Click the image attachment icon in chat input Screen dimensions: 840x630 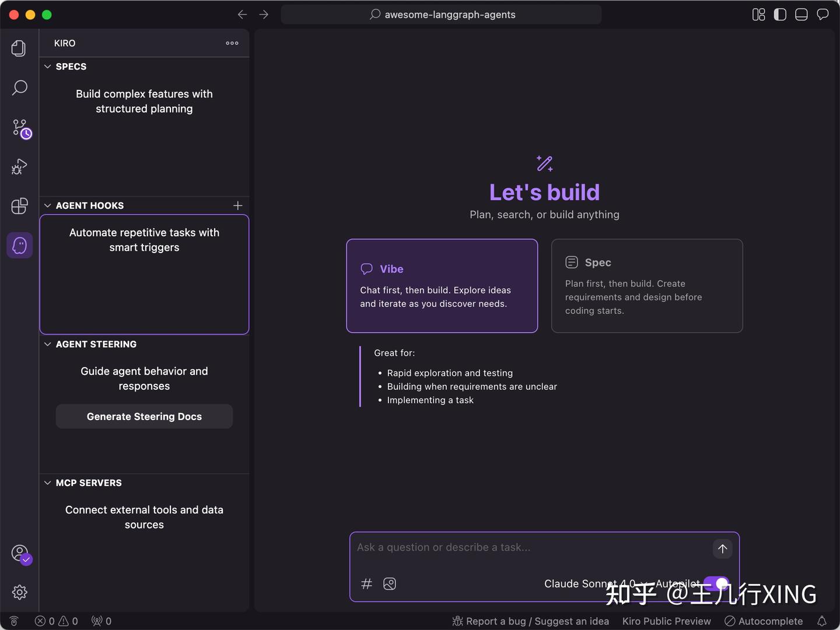pyautogui.click(x=390, y=583)
